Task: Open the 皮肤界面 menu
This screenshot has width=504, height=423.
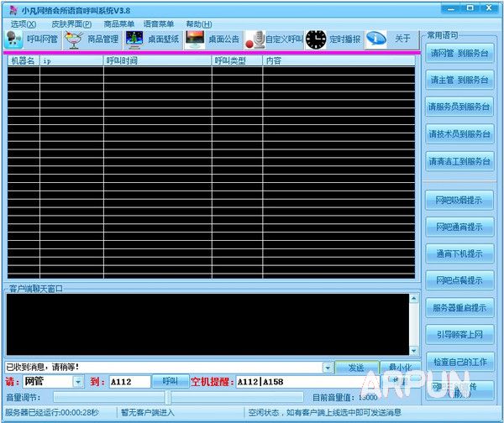Action: pyautogui.click(x=71, y=24)
